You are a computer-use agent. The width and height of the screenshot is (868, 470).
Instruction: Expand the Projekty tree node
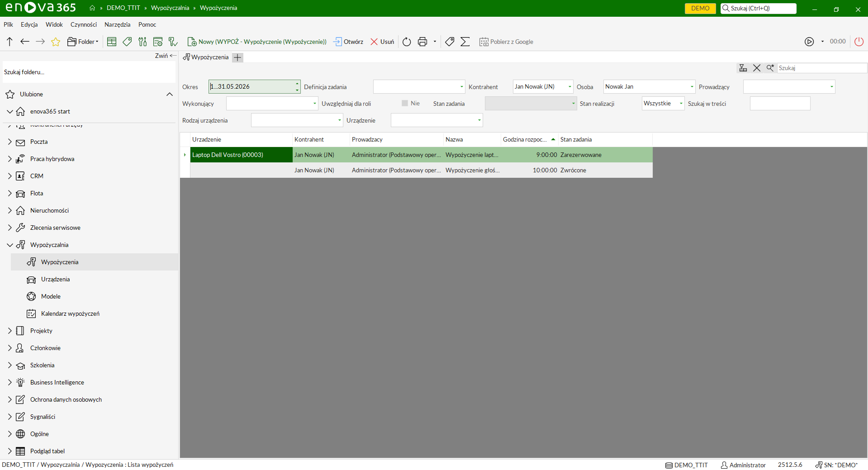(9, 331)
